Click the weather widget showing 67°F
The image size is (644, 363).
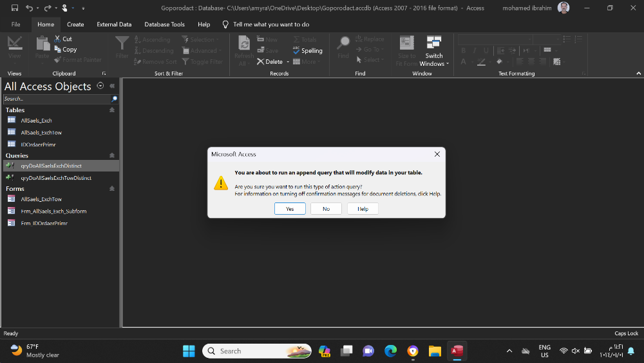(35, 351)
